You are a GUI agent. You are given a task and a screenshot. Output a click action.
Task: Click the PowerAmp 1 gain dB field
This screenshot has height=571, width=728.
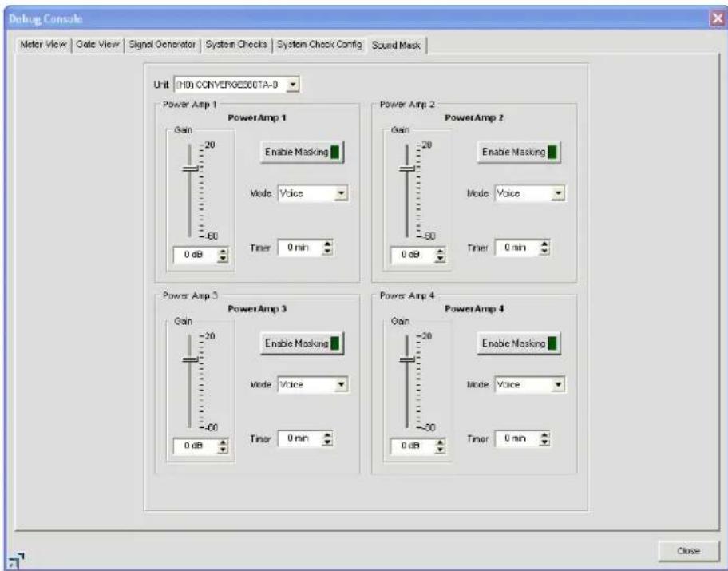click(196, 255)
